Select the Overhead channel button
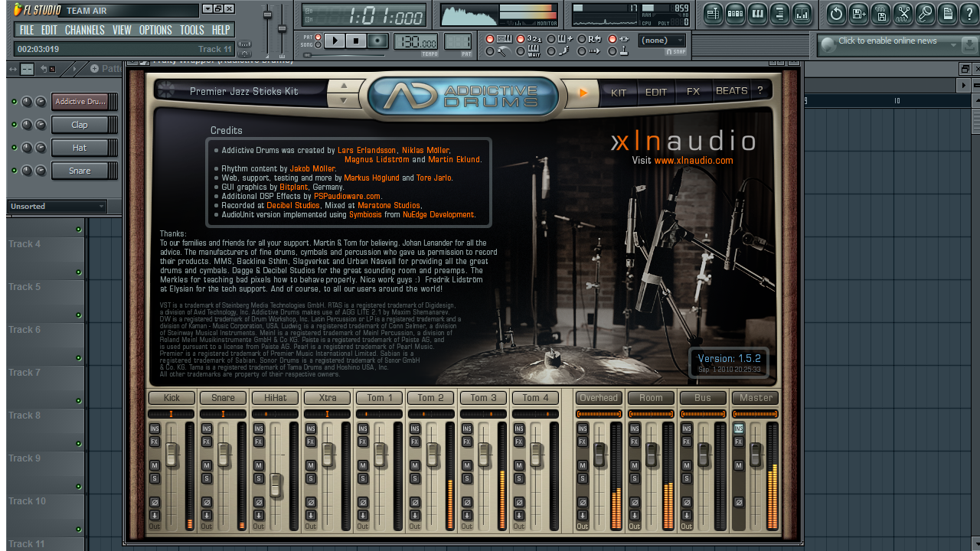Image resolution: width=980 pixels, height=551 pixels. pos(599,397)
